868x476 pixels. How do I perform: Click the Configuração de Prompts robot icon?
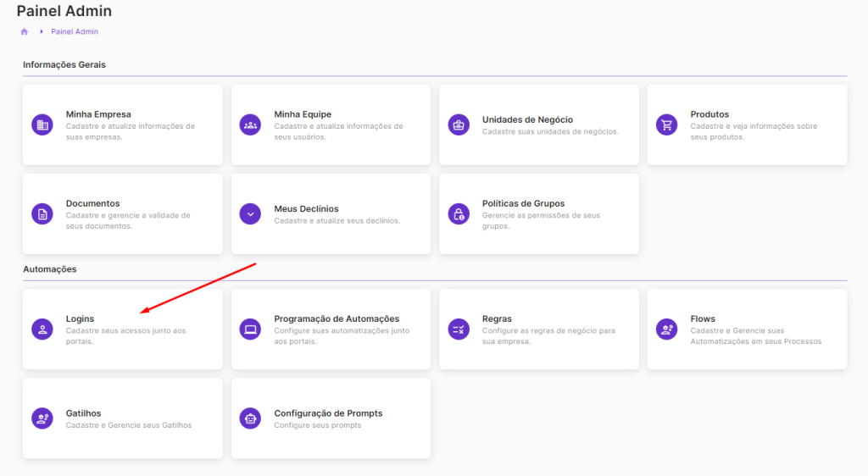[250, 418]
